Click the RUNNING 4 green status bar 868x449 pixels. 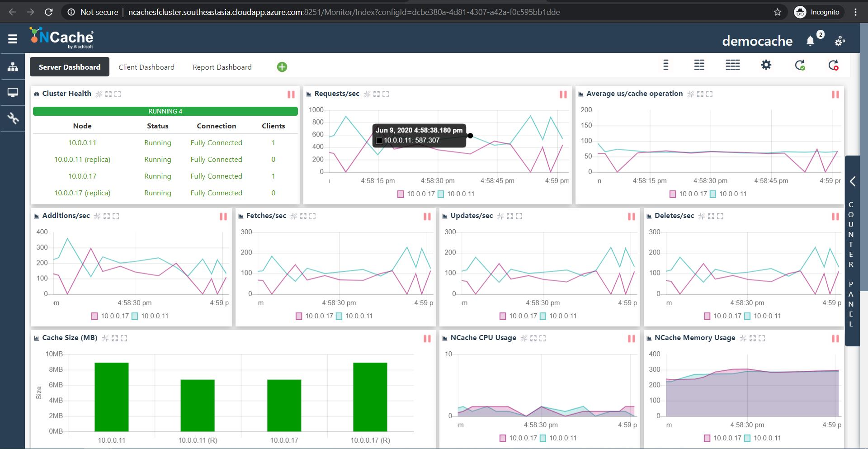point(165,111)
